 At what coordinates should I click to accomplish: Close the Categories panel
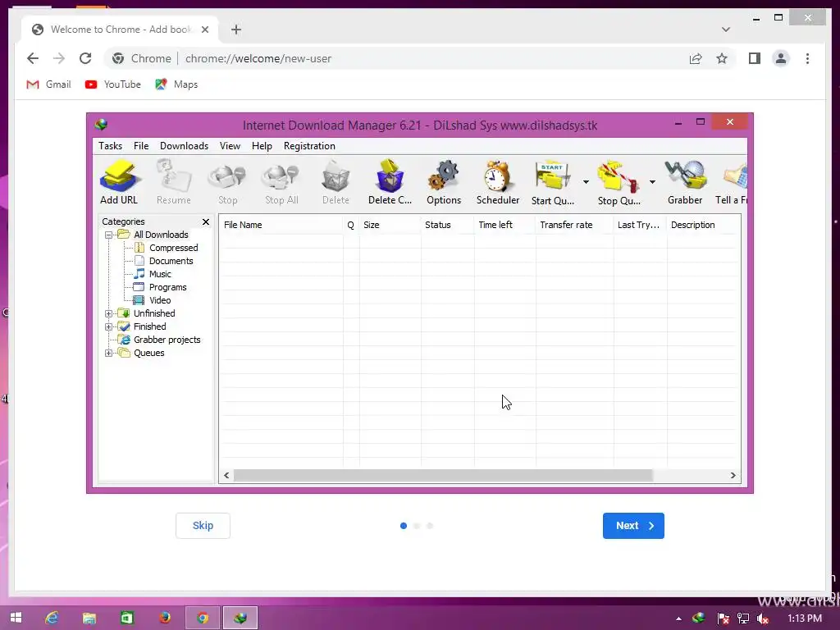click(206, 221)
